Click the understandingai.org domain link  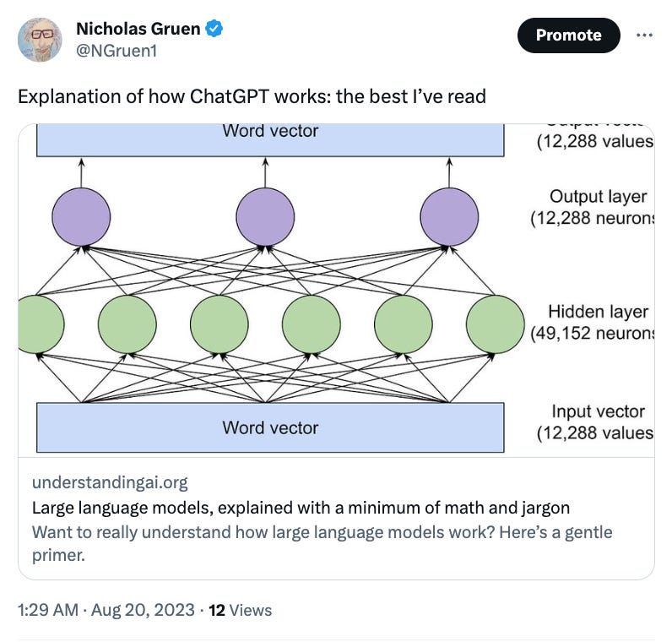(110, 482)
